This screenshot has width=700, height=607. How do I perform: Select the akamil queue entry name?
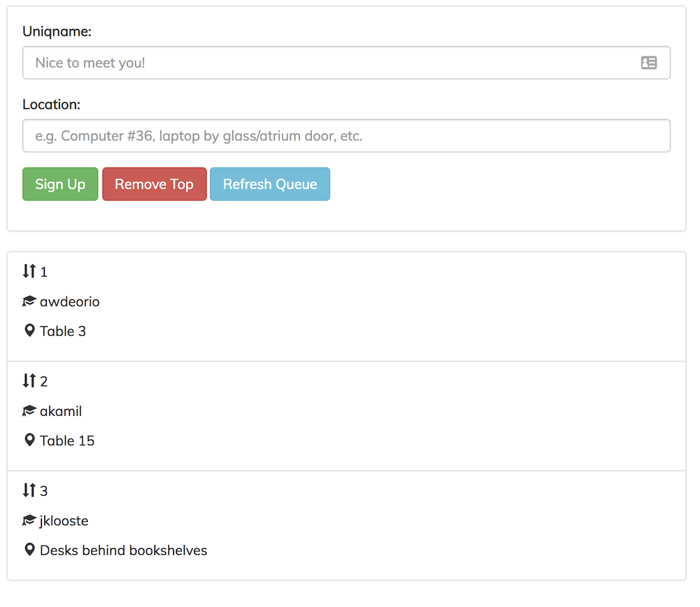coord(61,411)
